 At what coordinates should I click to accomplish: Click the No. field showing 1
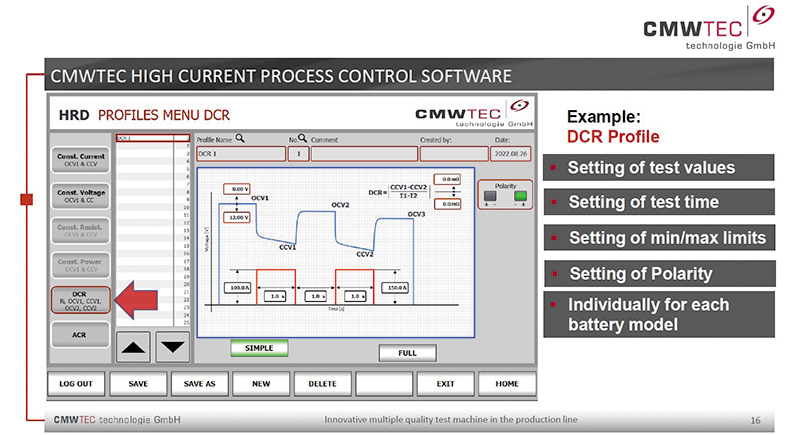coord(298,154)
